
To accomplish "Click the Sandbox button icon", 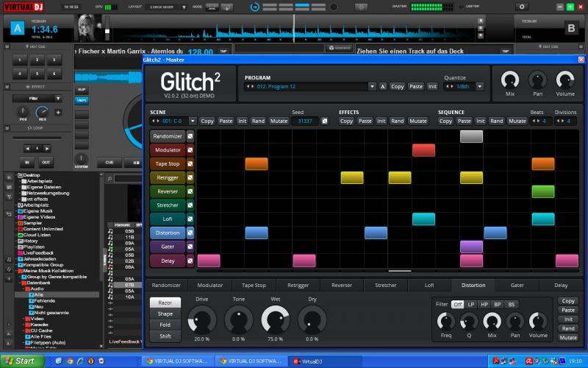I will (340, 48).
